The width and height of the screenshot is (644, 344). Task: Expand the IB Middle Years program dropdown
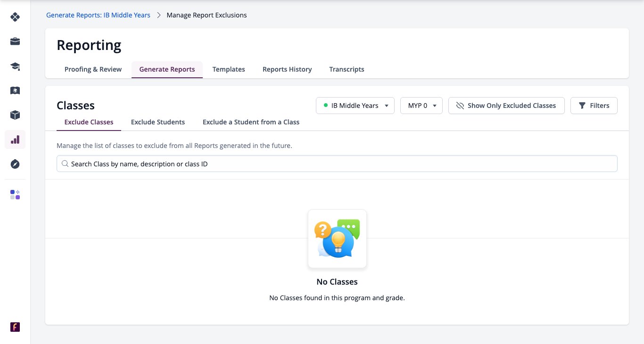[355, 106]
